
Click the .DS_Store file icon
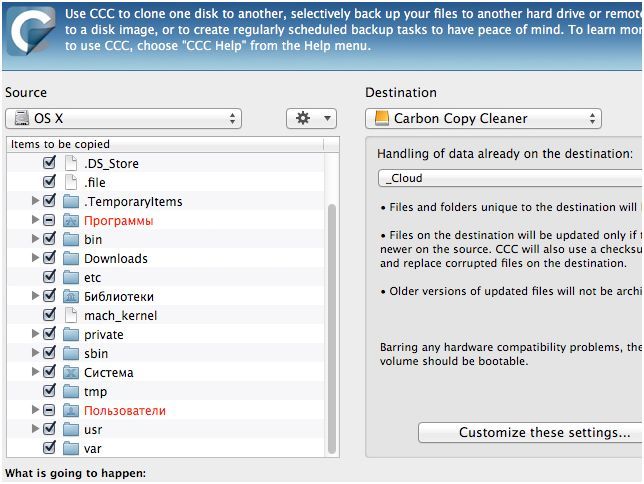pos(71,163)
